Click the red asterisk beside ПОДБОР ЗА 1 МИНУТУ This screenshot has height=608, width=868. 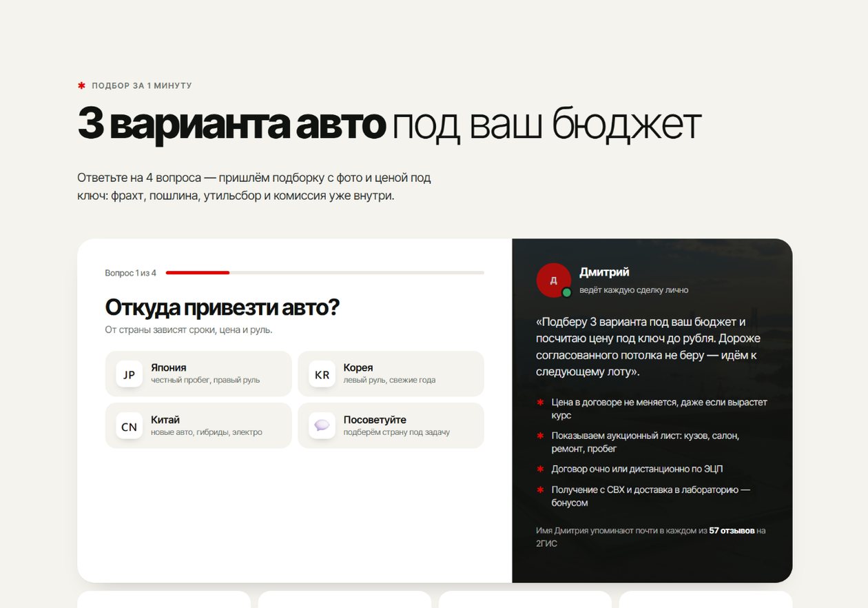click(x=81, y=85)
